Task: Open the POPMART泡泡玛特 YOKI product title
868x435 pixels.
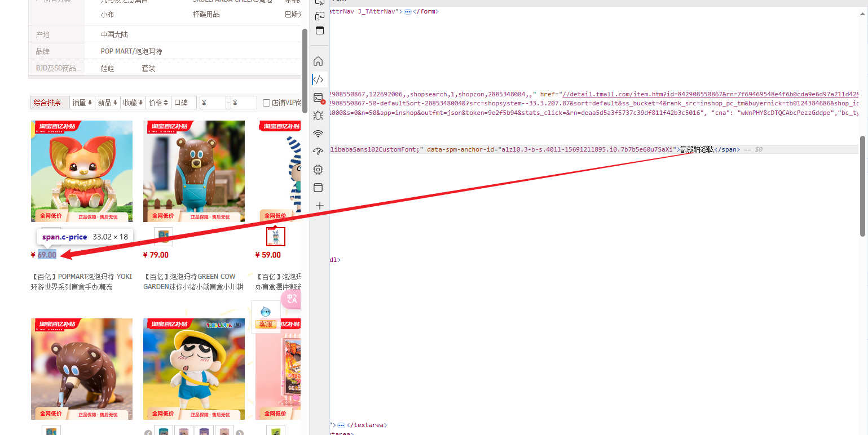Action: (x=82, y=282)
